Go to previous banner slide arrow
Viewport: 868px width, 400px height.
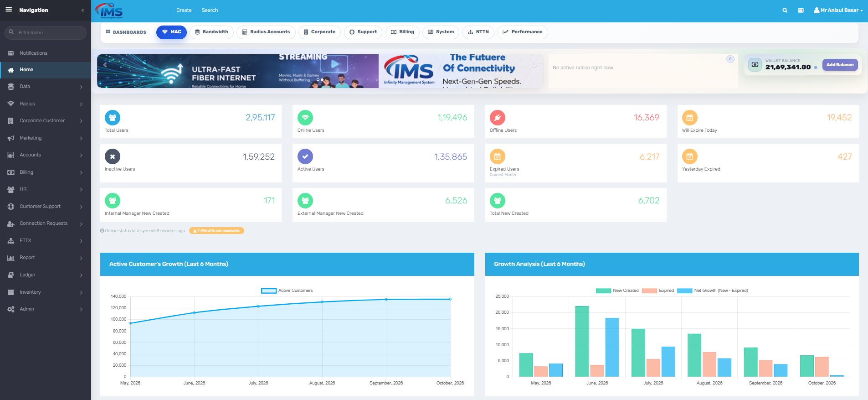(x=105, y=65)
